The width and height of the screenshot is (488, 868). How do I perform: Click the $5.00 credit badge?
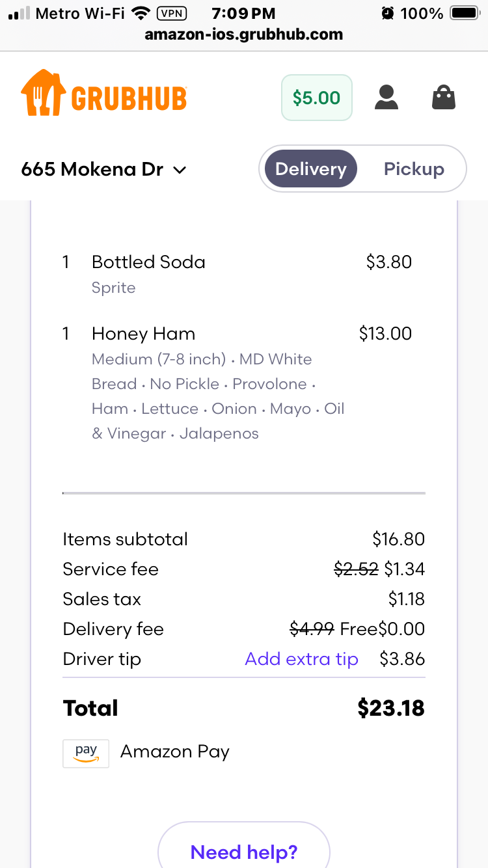(316, 98)
